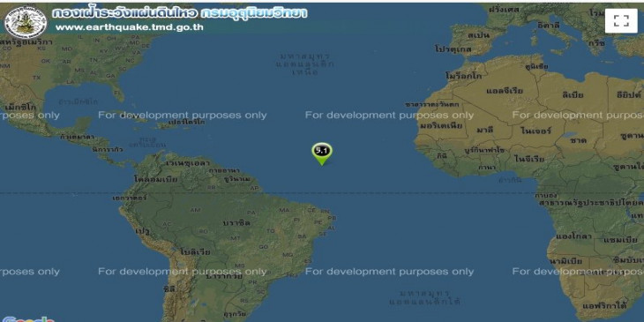Click the 5.1 magnitude earthquake marker
Image resolution: width=644 pixels, height=322 pixels.
(x=322, y=154)
